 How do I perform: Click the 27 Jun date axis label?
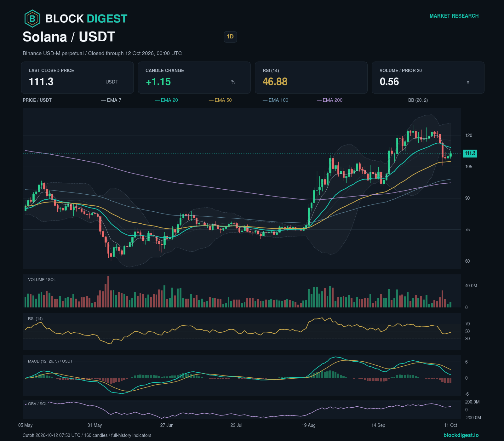[167, 425]
